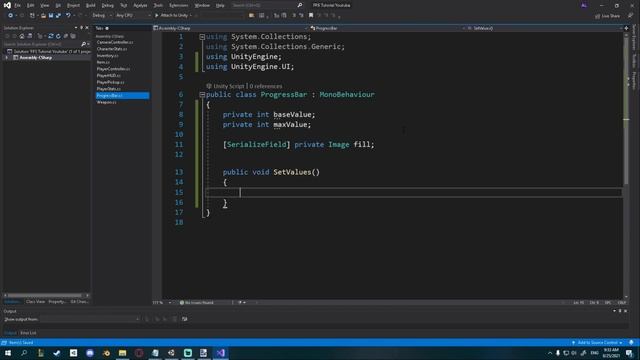Click the Live Share button
The width and height of the screenshot is (640, 360).
(607, 16)
